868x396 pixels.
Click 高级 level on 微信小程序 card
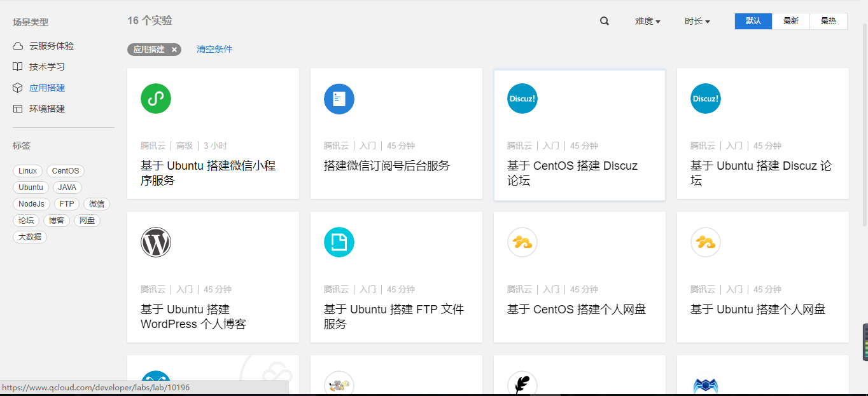pyautogui.click(x=185, y=146)
